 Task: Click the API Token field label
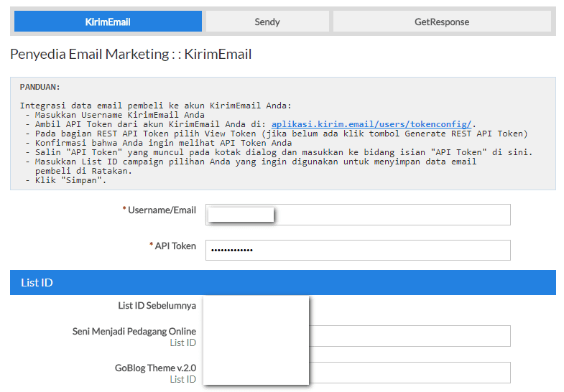pyautogui.click(x=175, y=246)
